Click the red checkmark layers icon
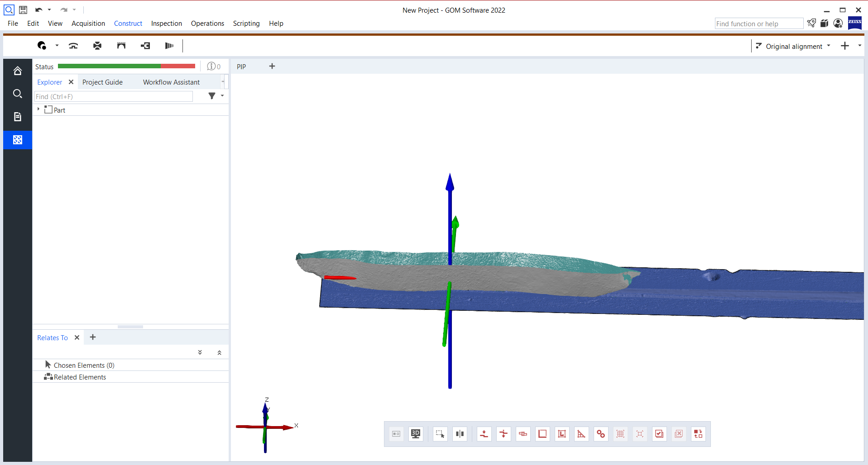Viewport: 868px width, 465px height. click(x=659, y=434)
